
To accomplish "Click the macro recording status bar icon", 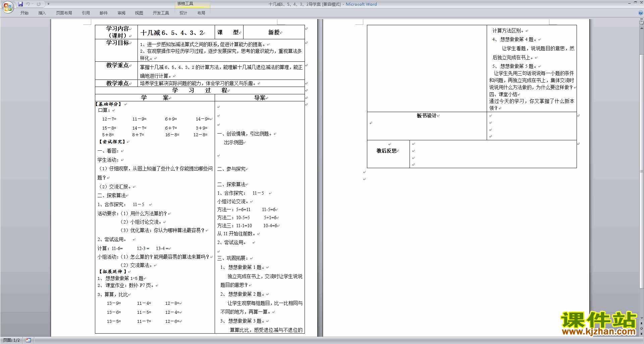I will tap(29, 340).
